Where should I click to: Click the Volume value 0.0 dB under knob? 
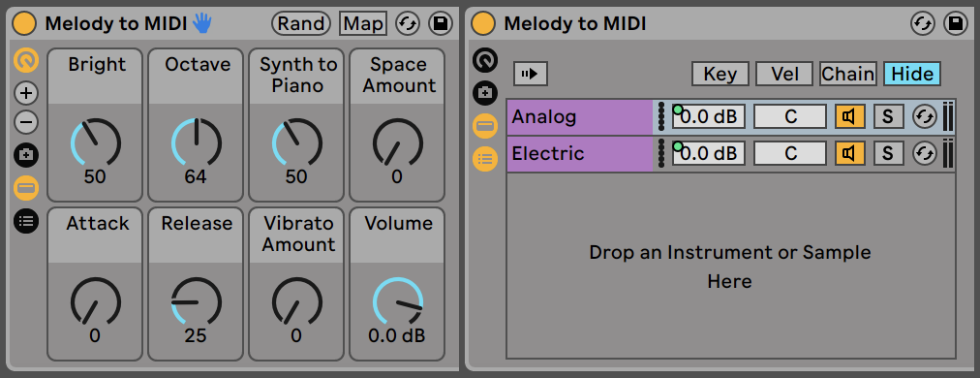click(x=397, y=336)
